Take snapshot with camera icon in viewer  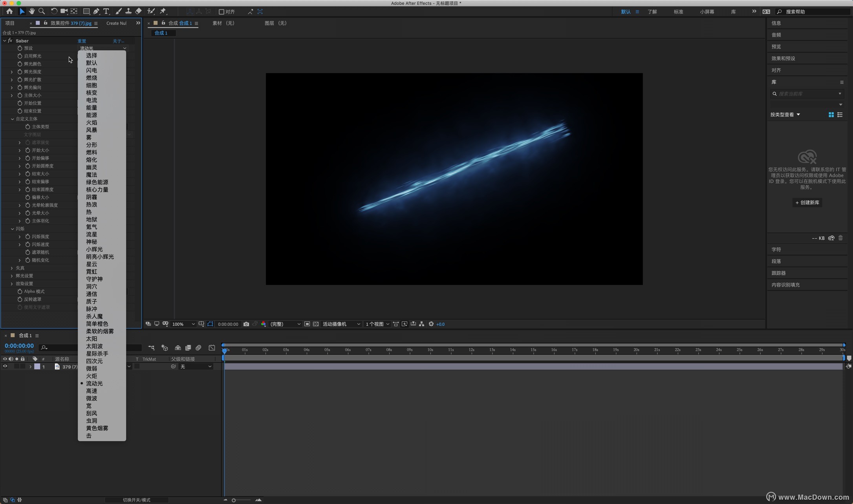click(246, 324)
